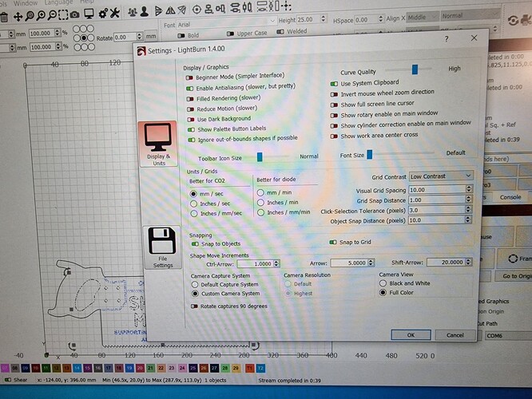Click the Frame selection dashed rectangle icon
The image size is (532, 399).
click(63, 14)
